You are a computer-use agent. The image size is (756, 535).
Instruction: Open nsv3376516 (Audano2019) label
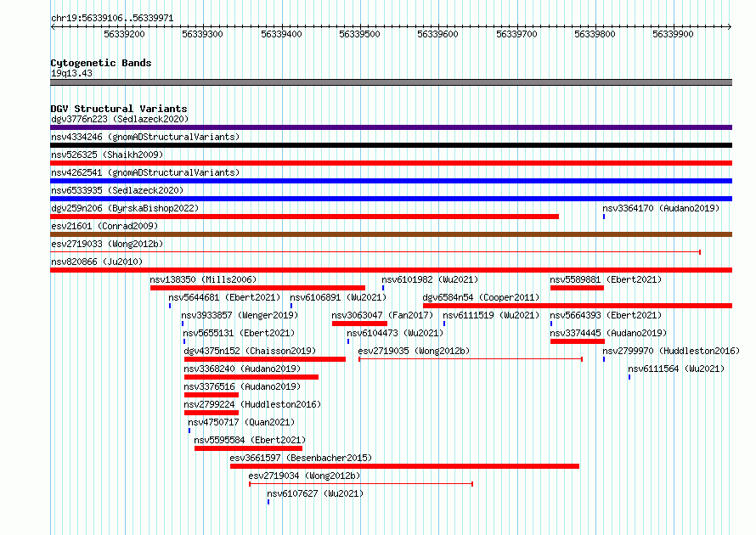pos(242,386)
